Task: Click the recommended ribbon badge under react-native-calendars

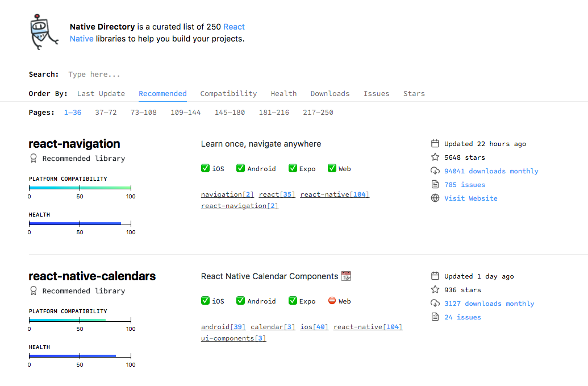Action: pyautogui.click(x=34, y=290)
